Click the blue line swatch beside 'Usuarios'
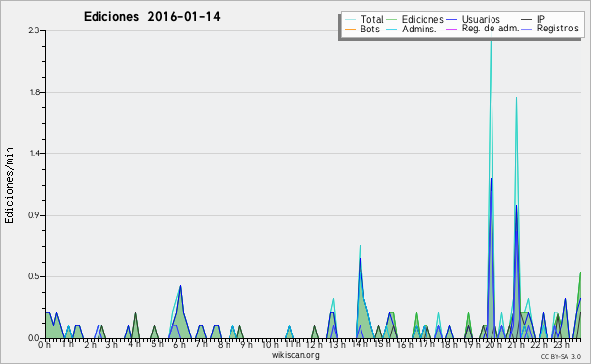Image resolution: width=591 pixels, height=364 pixels. pos(451,20)
